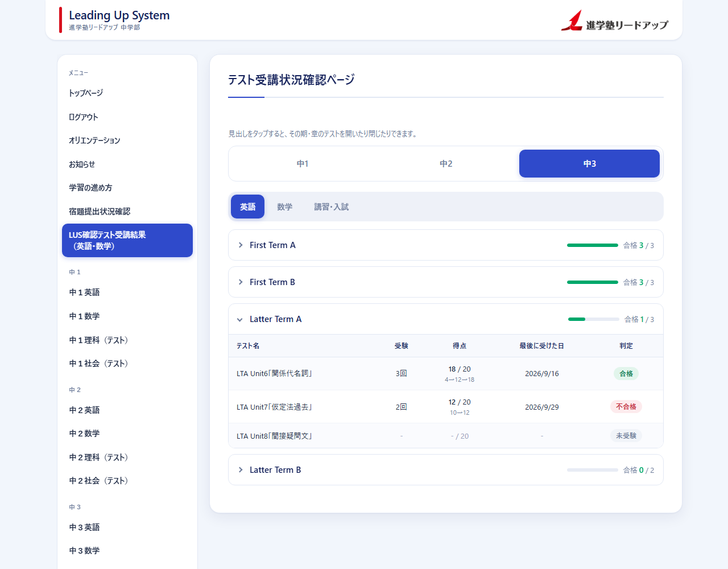Switch to the 中1 grade tab
Screen dimensions: 728x569
[x=303, y=164]
